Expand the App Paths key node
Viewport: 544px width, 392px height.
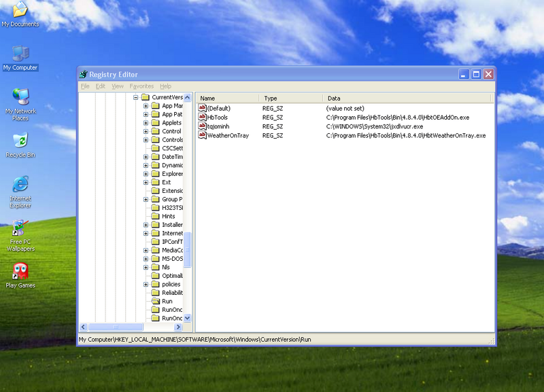146,114
